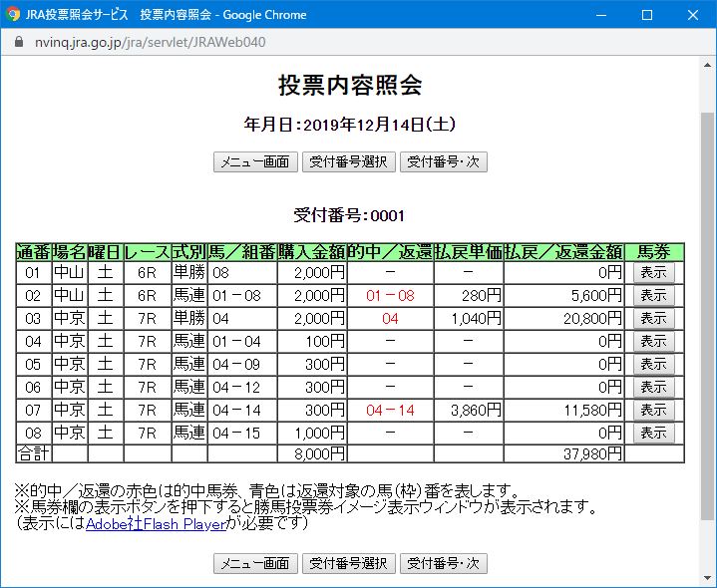The height and width of the screenshot is (588, 717).
Task: Click the total payout 37,980円
Action: [563, 453]
